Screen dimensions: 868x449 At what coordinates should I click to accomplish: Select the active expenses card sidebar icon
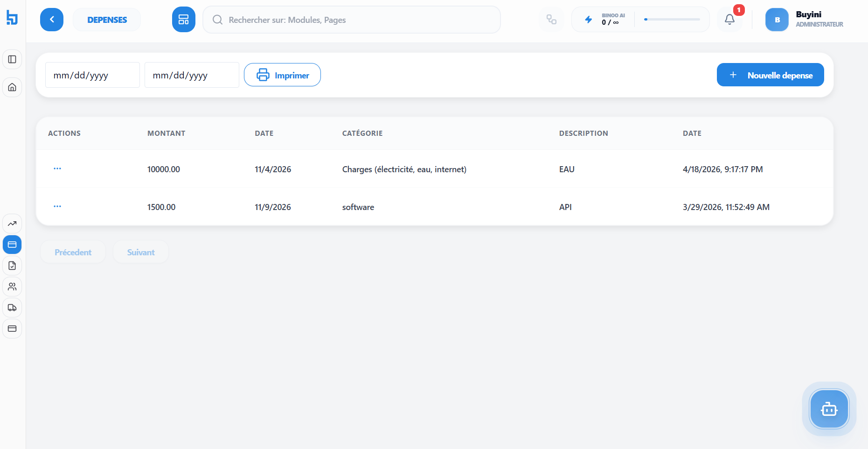point(12,245)
